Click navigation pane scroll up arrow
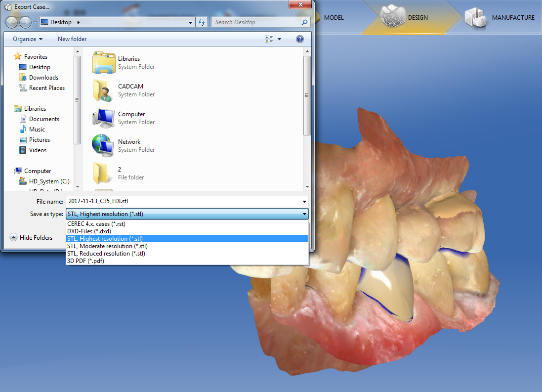The image size is (542, 392). (x=78, y=51)
